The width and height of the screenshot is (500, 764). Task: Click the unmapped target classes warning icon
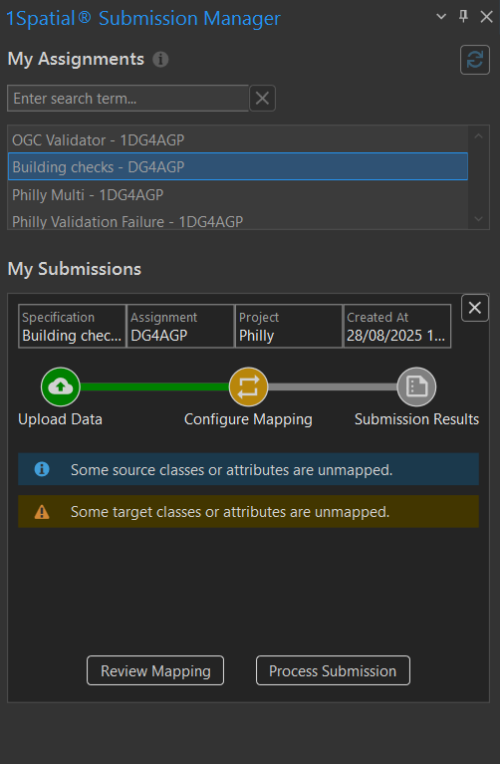click(42, 512)
